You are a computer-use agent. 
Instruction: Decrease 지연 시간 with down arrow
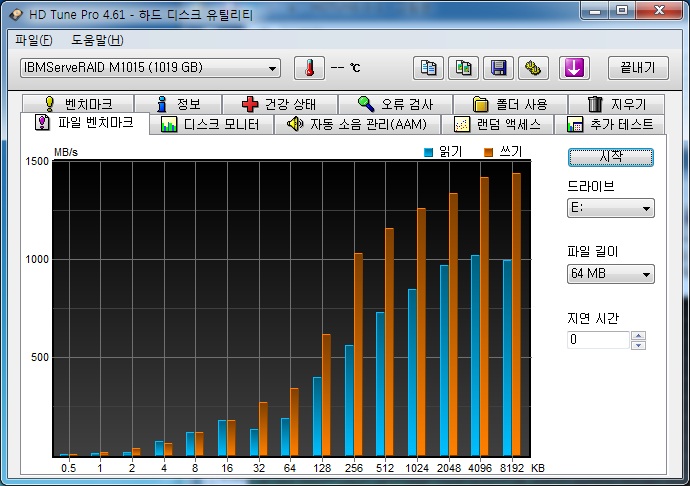click(x=638, y=345)
